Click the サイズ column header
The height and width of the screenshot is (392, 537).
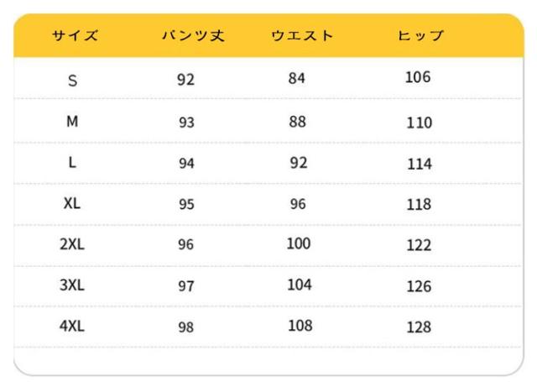pyautogui.click(x=75, y=36)
